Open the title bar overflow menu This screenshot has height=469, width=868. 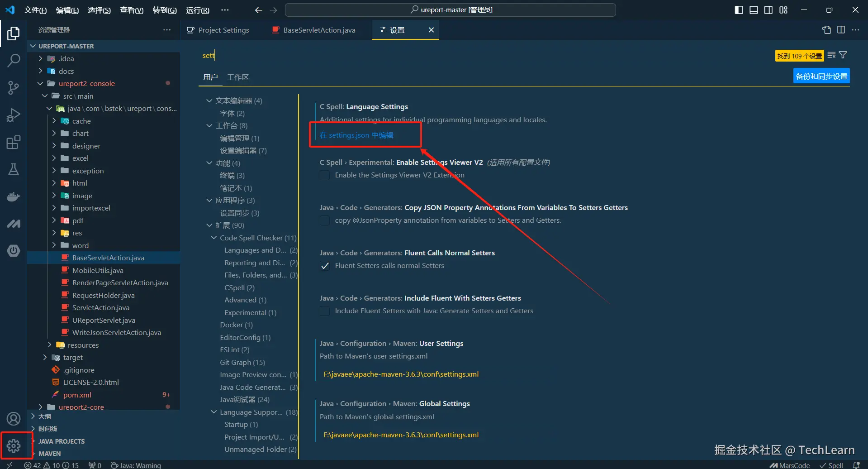(225, 10)
